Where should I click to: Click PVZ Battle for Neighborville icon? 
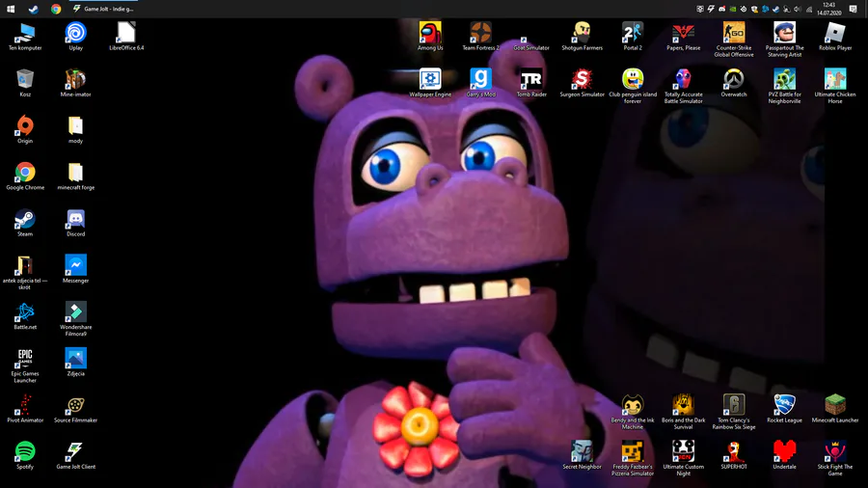(784, 86)
